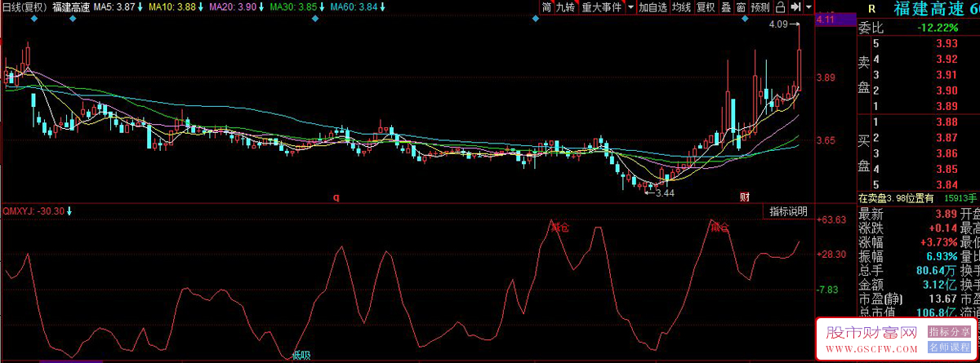Screen dimensions: 980x363
Task: Open dropdown arrow after 重大事件
Action: coord(629,7)
